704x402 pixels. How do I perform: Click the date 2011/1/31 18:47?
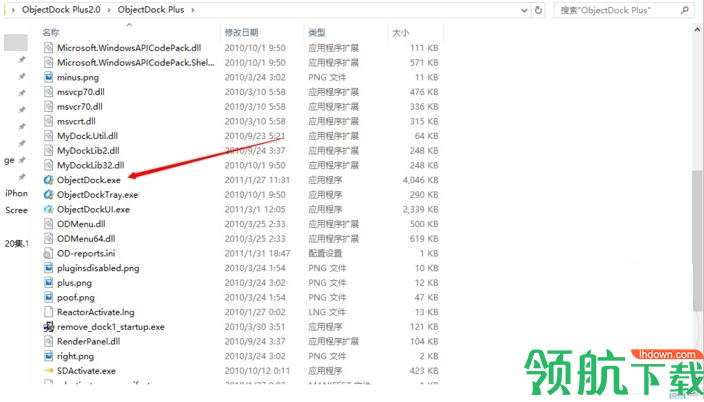[x=257, y=253]
